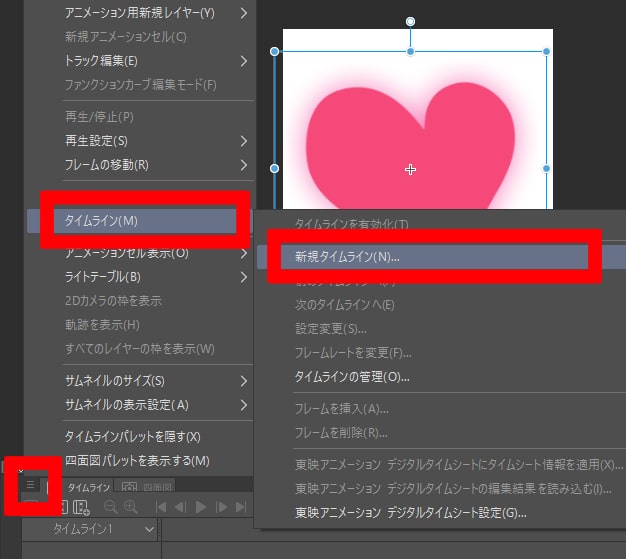Expand アニメーション用新規レイヤー(Y) submenu arrow
The height and width of the screenshot is (559, 626).
pyautogui.click(x=244, y=13)
